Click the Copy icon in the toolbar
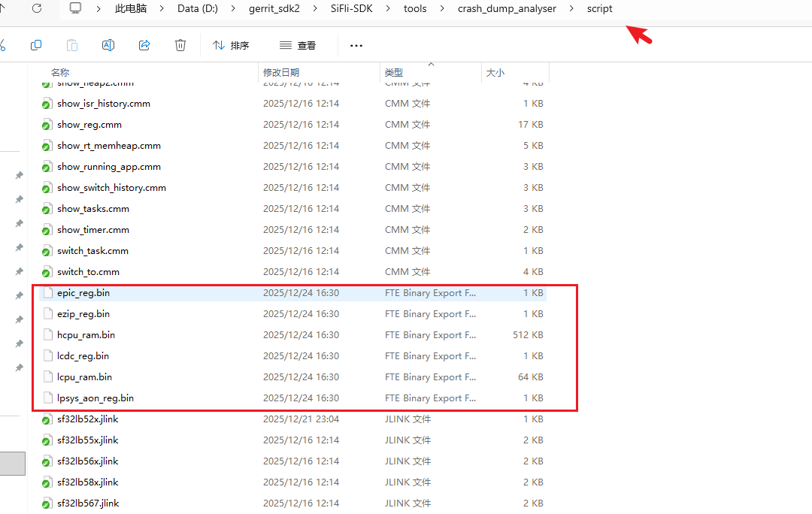Screen dimensions: 812x514 click(x=36, y=45)
